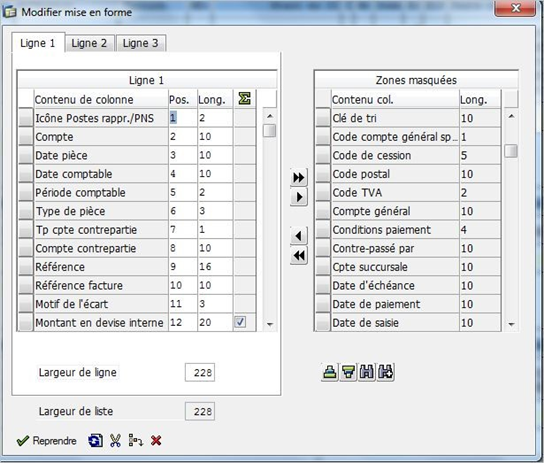Click up arrow of Zones masquées scrollbar
Image resolution: width=544 pixels, height=463 pixels.
click(511, 117)
